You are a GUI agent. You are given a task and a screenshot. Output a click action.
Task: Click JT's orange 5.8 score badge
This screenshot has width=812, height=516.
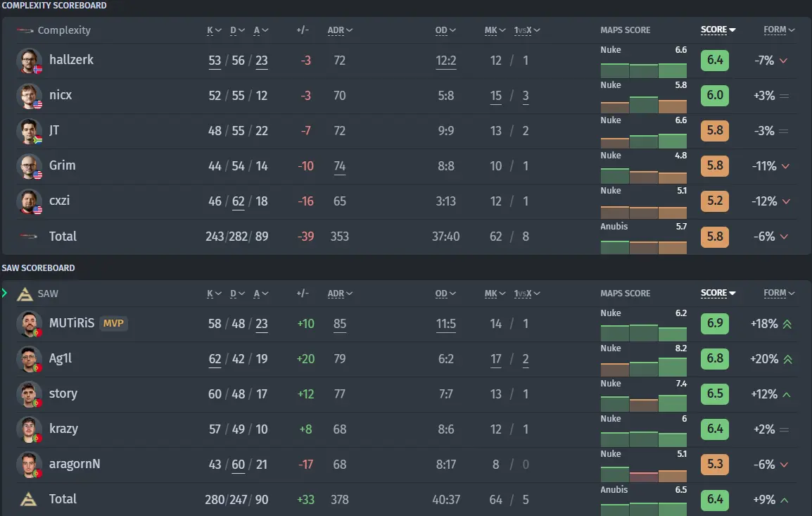[x=715, y=130]
